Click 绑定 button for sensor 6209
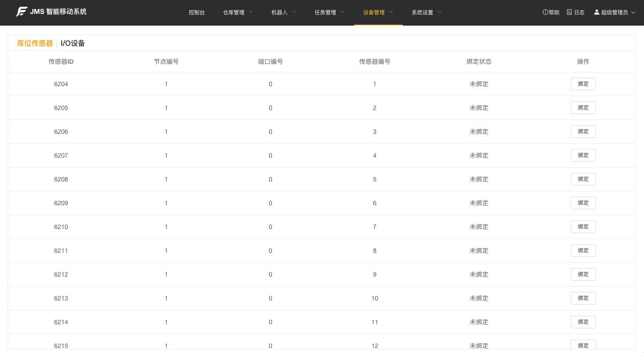The image size is (644, 353). 583,203
